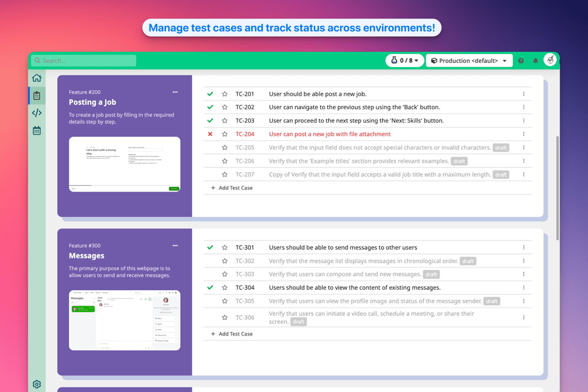This screenshot has width=588, height=392.
Task: Click the green pass checkmark of TC-201
Action: point(210,94)
